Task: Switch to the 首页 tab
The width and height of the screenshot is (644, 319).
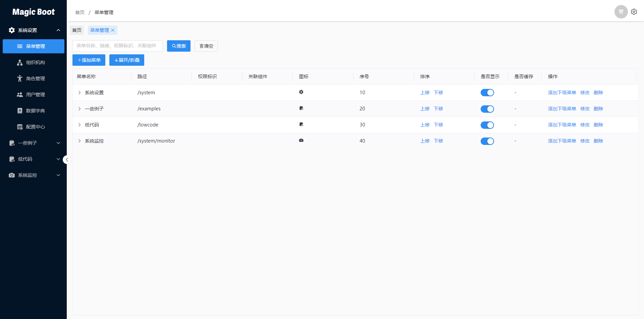Action: click(x=77, y=30)
